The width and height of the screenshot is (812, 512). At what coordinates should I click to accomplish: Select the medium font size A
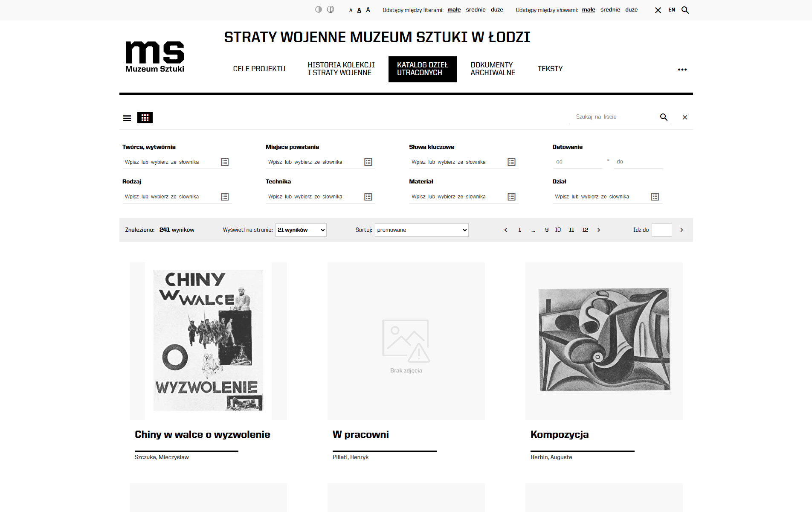coord(359,10)
